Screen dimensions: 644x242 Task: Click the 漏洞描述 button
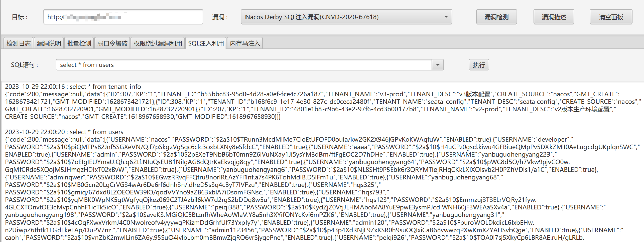[554, 17]
